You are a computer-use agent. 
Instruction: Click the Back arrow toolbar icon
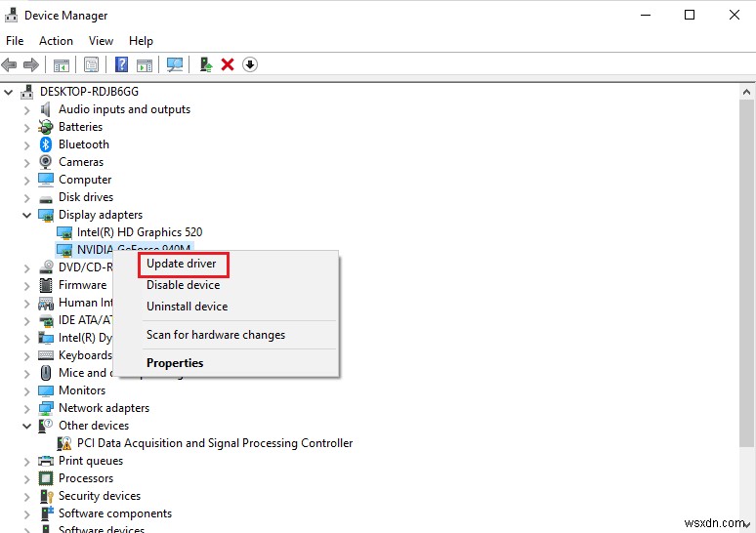coord(9,64)
